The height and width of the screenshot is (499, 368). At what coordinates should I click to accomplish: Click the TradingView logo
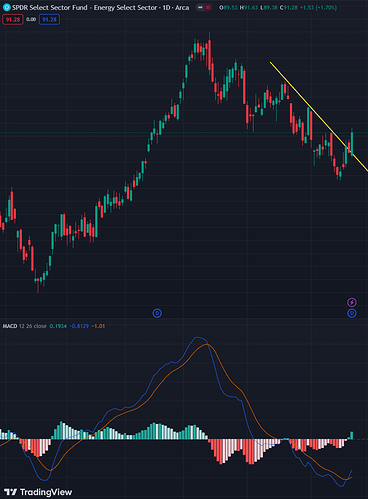pos(38,492)
